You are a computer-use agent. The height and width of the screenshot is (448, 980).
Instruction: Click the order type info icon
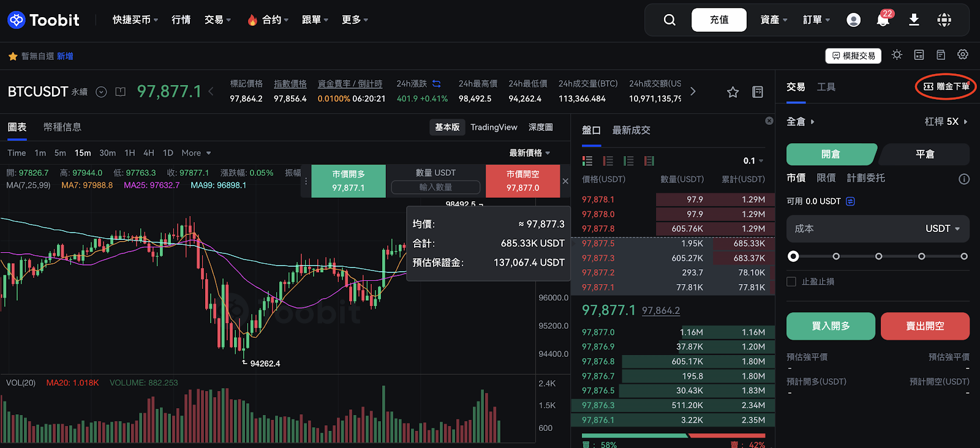pos(964,179)
